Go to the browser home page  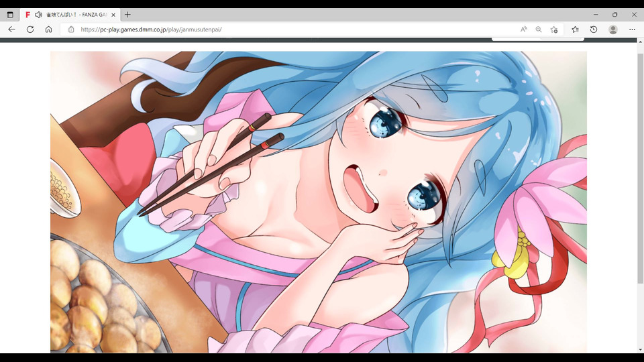tap(48, 29)
